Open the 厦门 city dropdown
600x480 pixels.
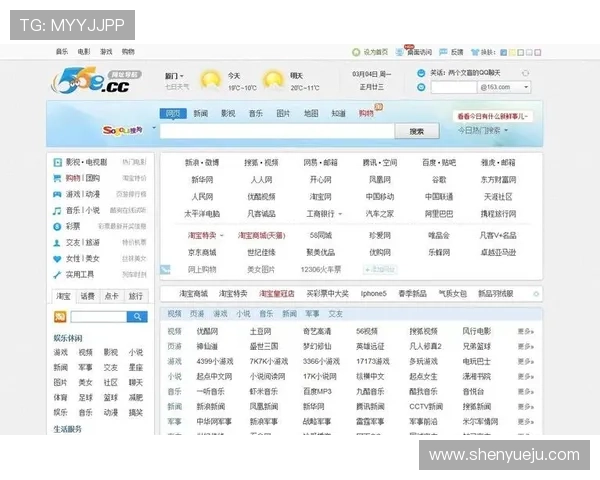174,76
